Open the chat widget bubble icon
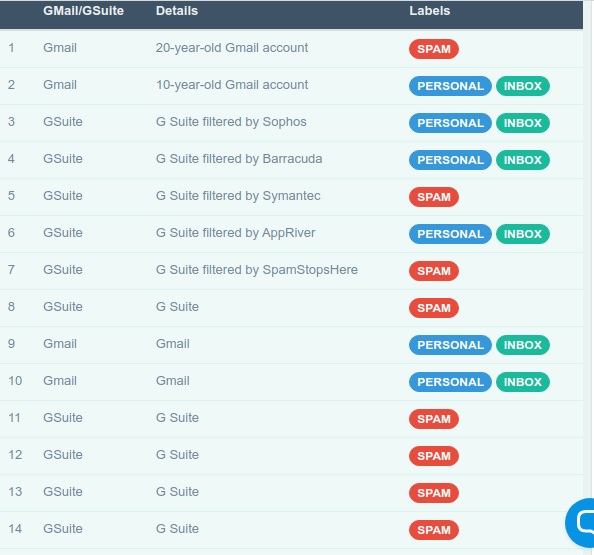 click(x=581, y=522)
